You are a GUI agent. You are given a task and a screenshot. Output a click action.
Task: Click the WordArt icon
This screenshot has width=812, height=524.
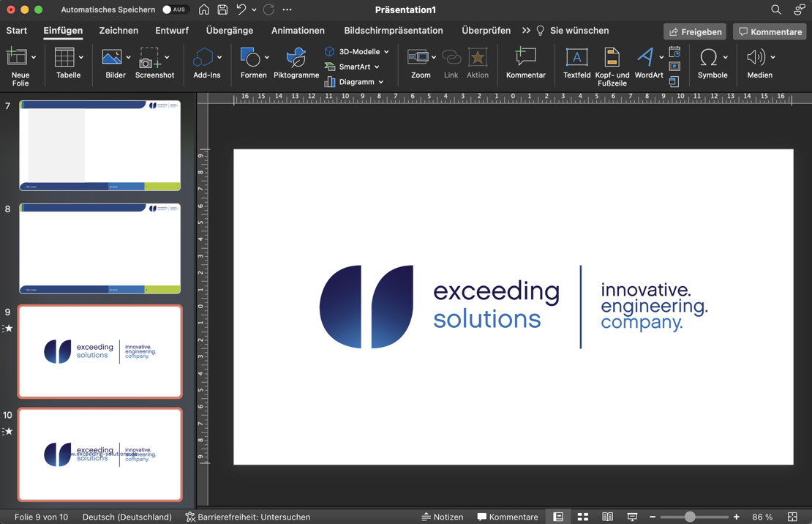(x=647, y=63)
